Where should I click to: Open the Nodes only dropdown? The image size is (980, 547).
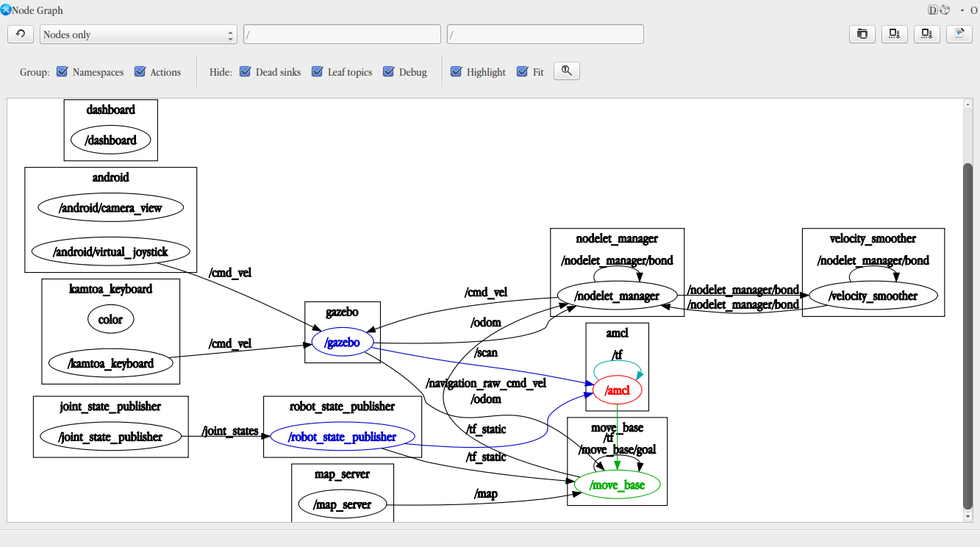click(x=138, y=35)
